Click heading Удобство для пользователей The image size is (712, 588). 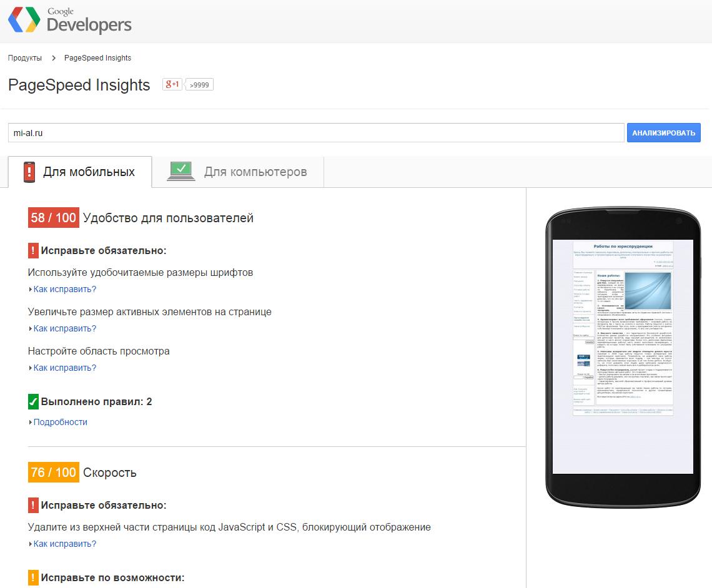pyautogui.click(x=168, y=218)
